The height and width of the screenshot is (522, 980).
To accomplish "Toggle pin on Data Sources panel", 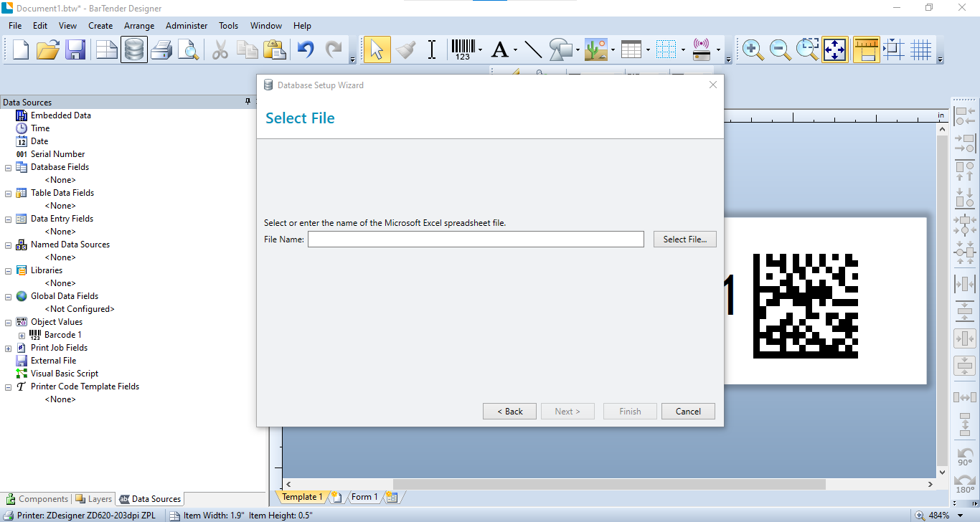I will (x=248, y=102).
